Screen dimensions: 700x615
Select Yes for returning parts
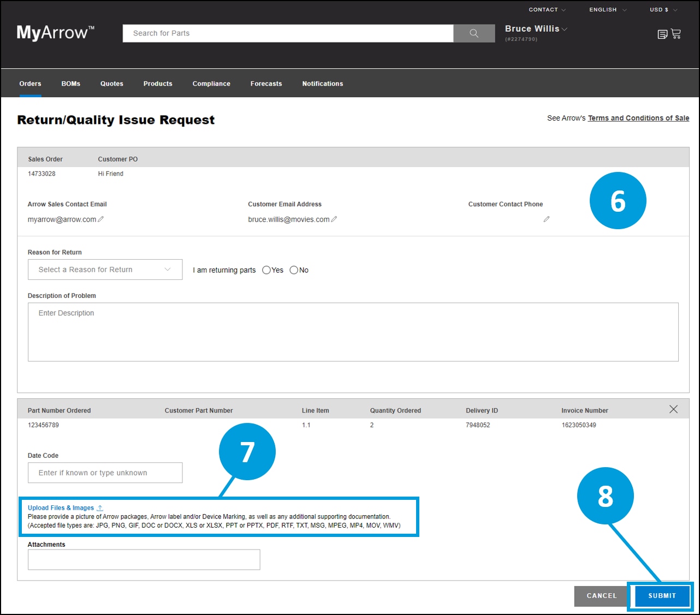click(x=266, y=270)
